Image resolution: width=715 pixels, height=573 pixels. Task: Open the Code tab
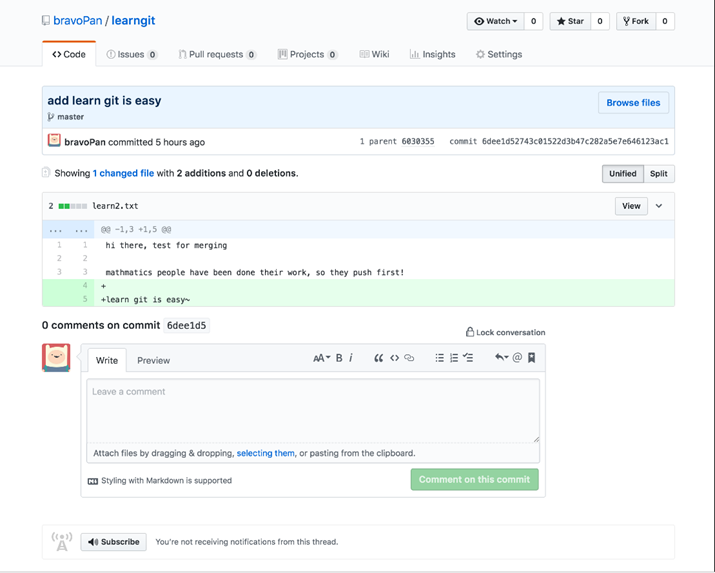click(69, 54)
